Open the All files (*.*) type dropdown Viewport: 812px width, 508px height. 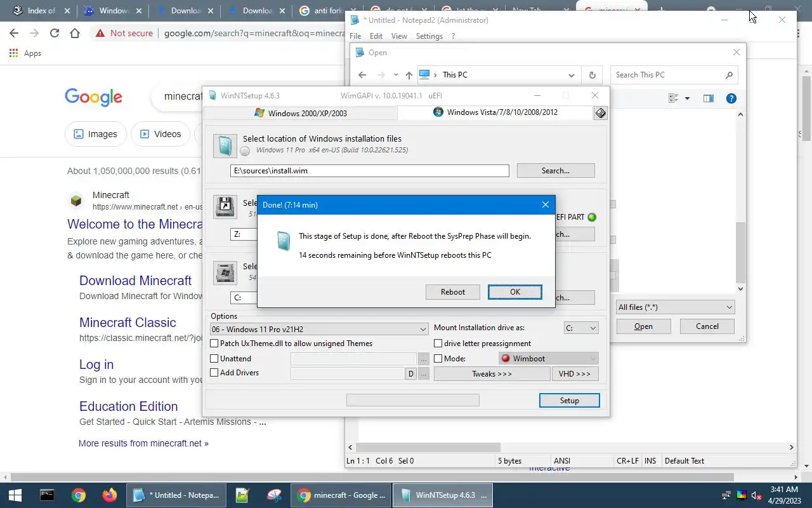point(675,307)
